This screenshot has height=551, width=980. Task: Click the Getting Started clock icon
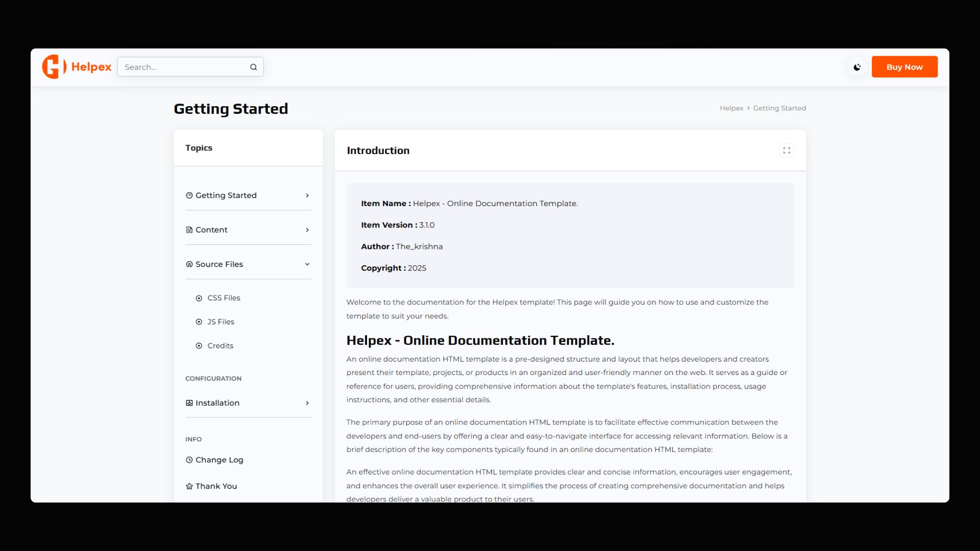(x=189, y=195)
